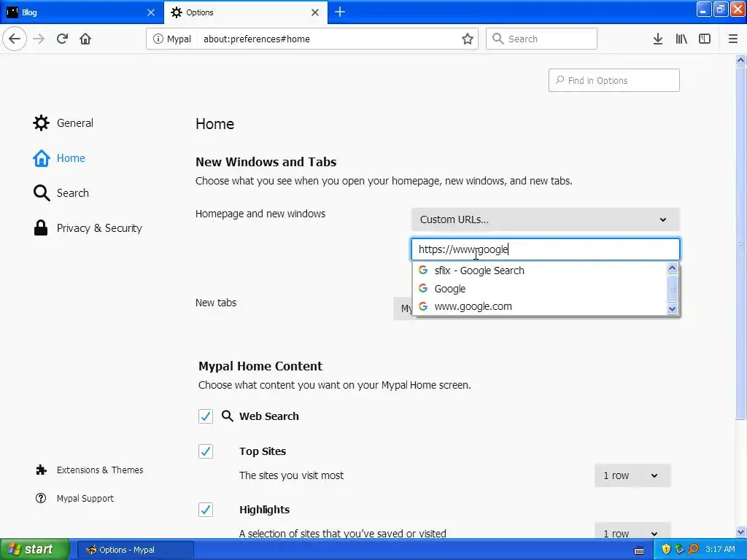Image resolution: width=747 pixels, height=560 pixels.
Task: Click the homepage custom URL text field
Action: pyautogui.click(x=546, y=249)
